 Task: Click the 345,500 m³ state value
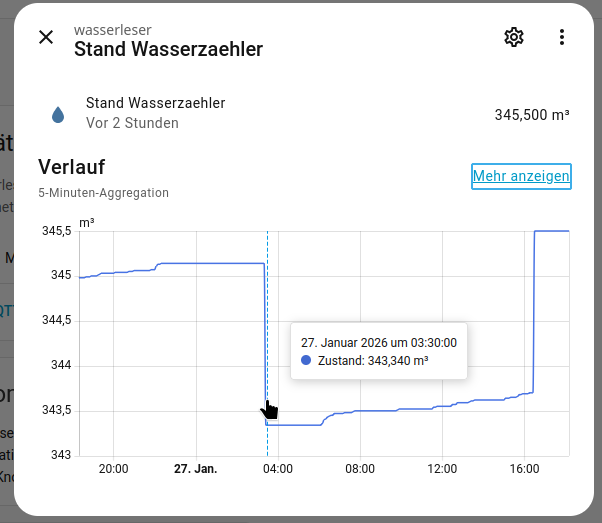coord(532,115)
